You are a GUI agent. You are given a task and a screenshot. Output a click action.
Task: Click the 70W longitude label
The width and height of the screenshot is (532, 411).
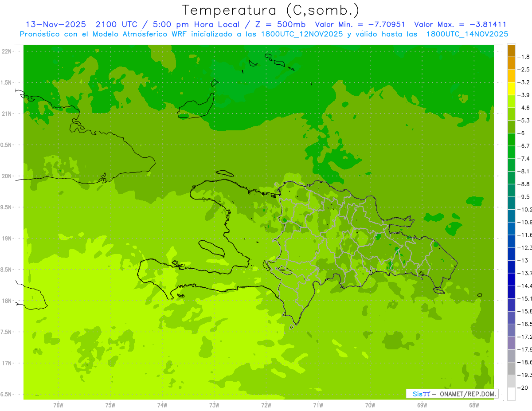[x=370, y=405]
